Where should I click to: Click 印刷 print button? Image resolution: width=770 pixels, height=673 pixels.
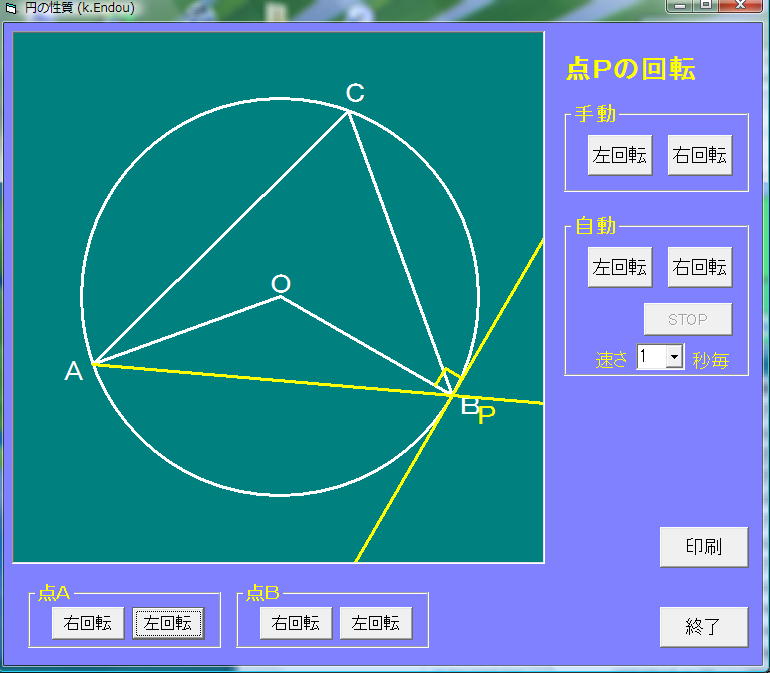(704, 547)
